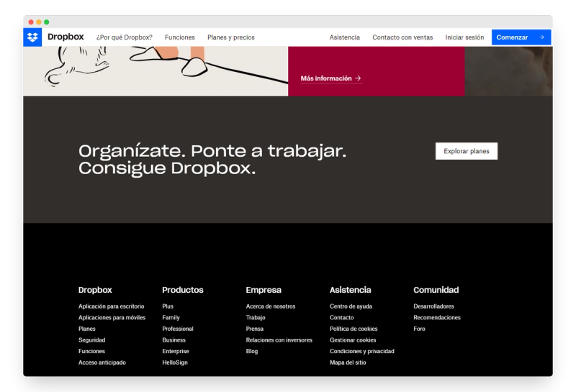This screenshot has height=392, width=576.
Task: Click Planes in the Dropbox footer column
Action: click(x=86, y=329)
